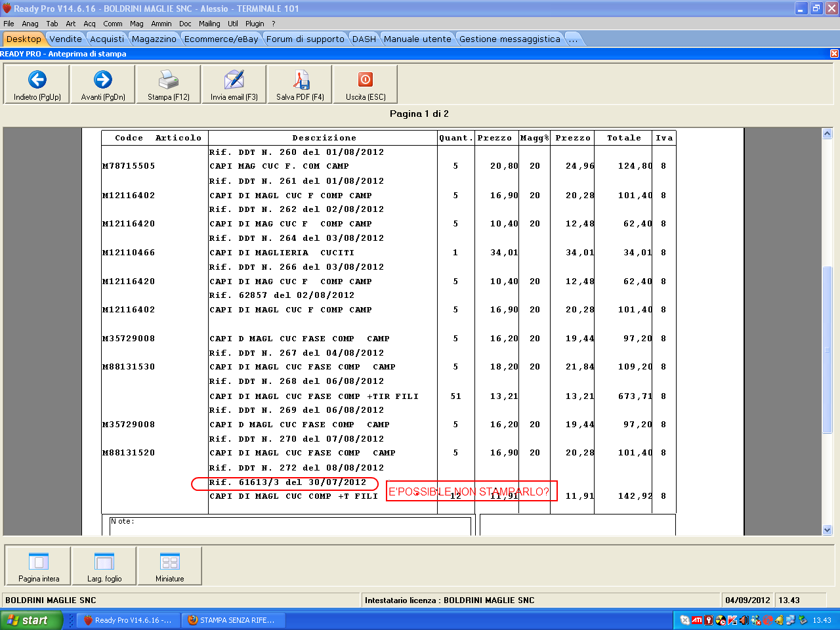Open the Art menu
Image resolution: width=840 pixels, height=630 pixels.
point(71,24)
